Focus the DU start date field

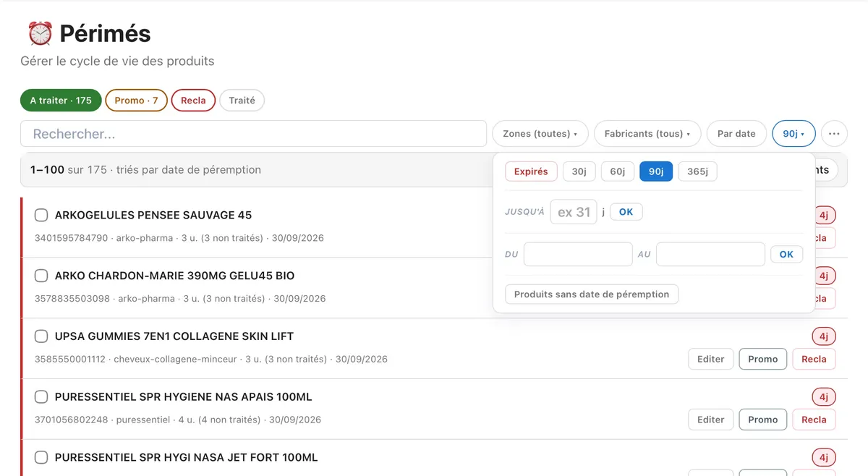click(x=578, y=254)
